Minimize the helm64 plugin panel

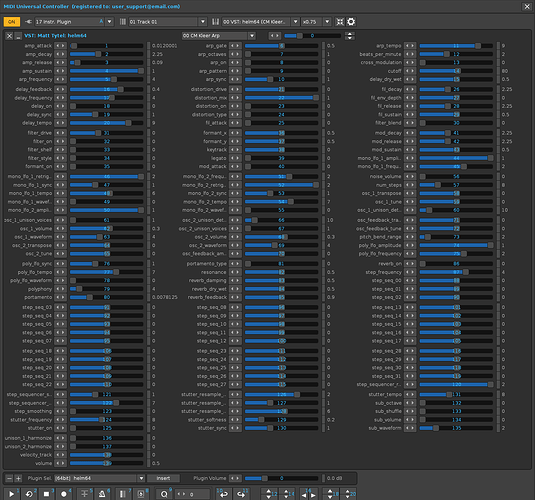click(18, 35)
